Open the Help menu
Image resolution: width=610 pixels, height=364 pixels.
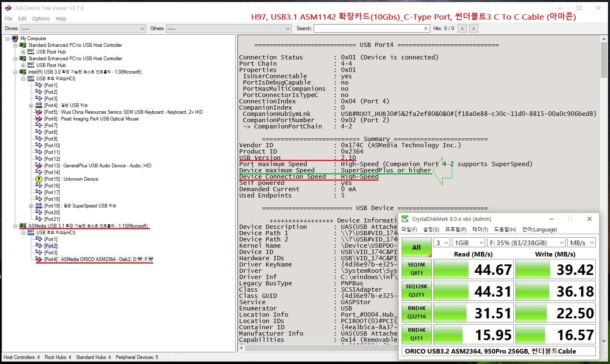pos(61,18)
